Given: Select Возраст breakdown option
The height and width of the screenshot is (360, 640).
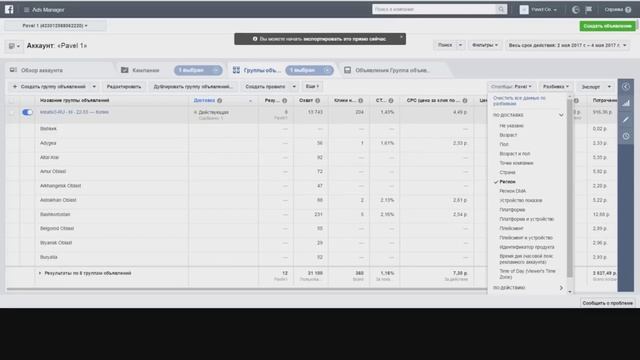Looking at the screenshot, I should pos(508,135).
